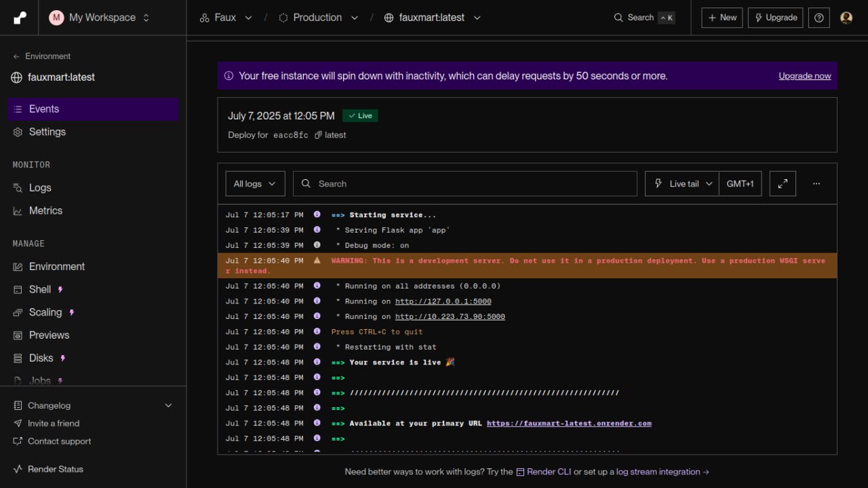This screenshot has height=488, width=868.
Task: Copy the latest image tag icon
Action: (318, 135)
